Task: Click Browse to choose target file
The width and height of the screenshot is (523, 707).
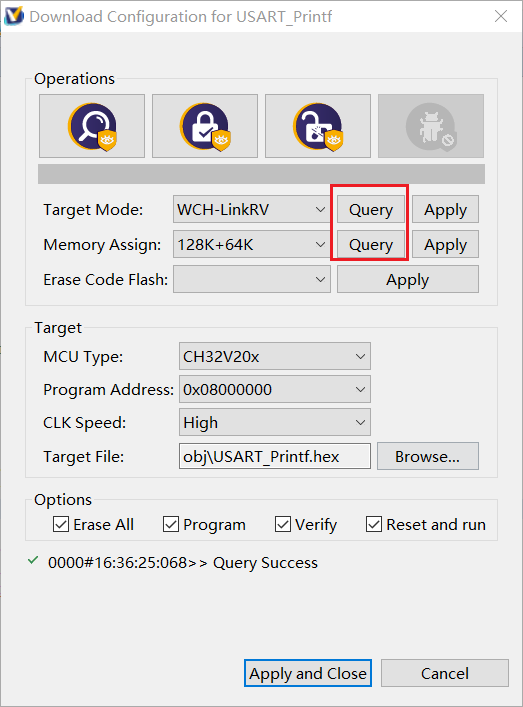Action: 427,456
